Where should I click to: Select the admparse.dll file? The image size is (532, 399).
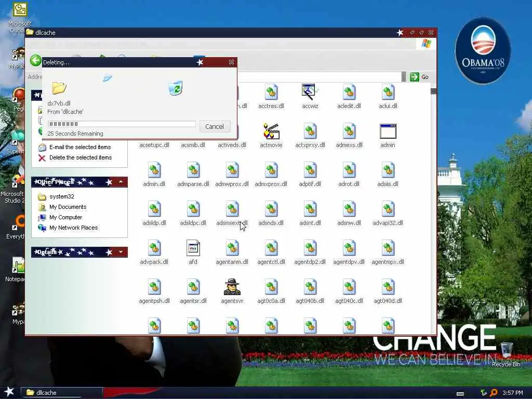[x=193, y=175]
